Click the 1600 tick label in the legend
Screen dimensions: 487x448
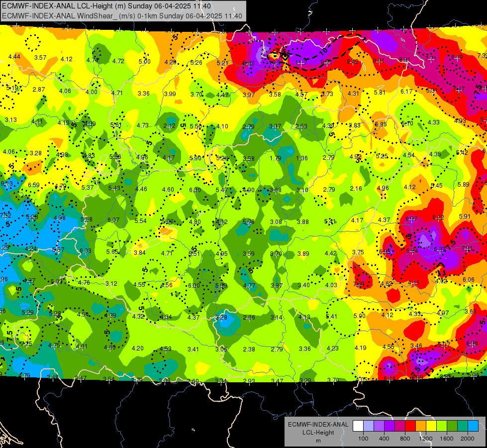pos(447,439)
